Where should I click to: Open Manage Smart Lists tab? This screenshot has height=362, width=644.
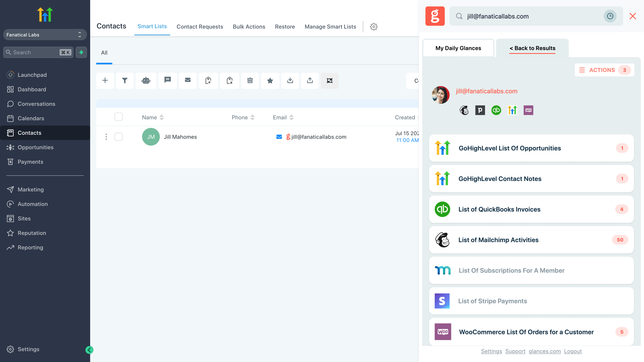330,27
